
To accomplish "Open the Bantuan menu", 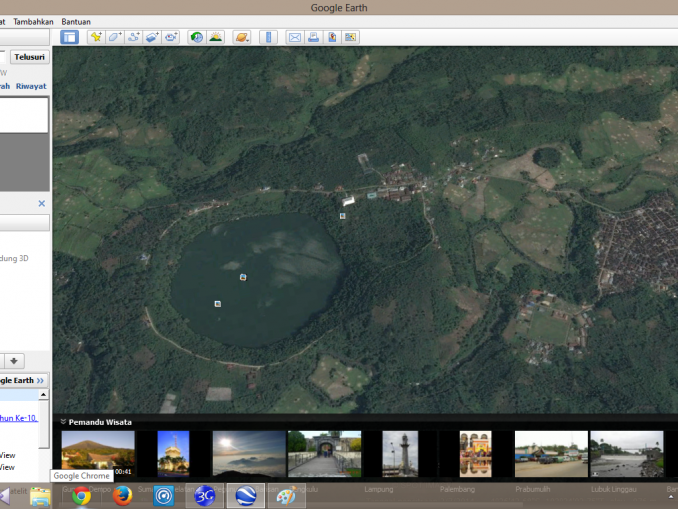I will click(x=76, y=21).
